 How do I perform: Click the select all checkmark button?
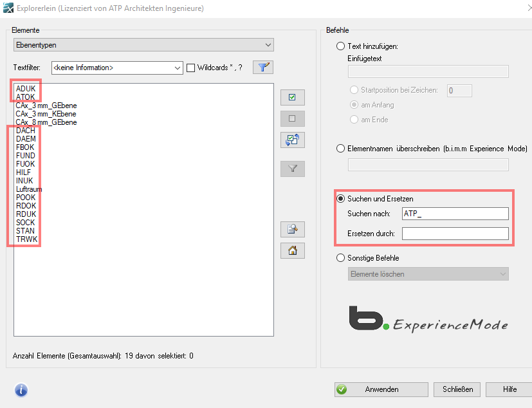[292, 97]
